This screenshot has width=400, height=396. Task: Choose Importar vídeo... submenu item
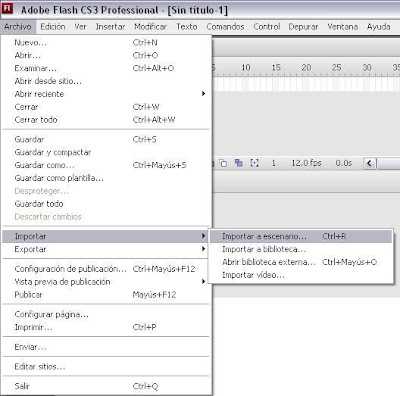301,275
